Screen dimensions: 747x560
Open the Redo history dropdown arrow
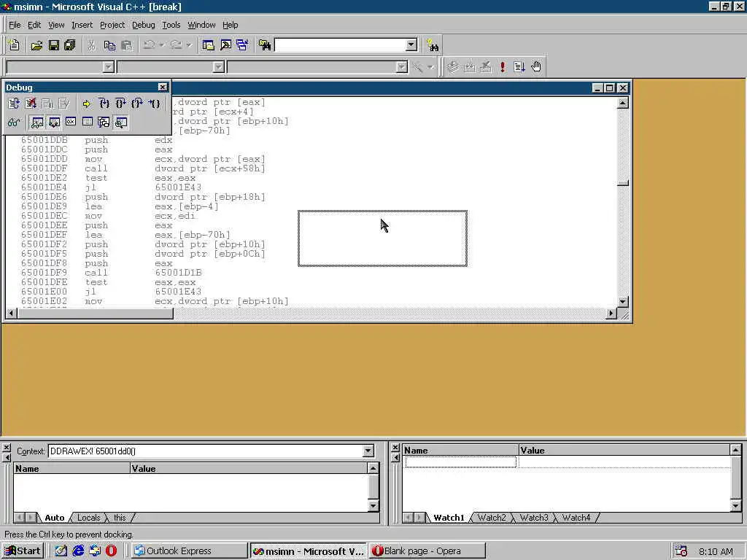pyautogui.click(x=189, y=45)
